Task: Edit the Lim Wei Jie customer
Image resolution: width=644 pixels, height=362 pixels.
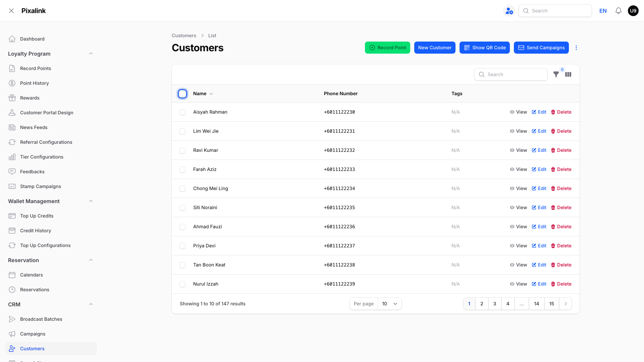Action: (x=539, y=131)
